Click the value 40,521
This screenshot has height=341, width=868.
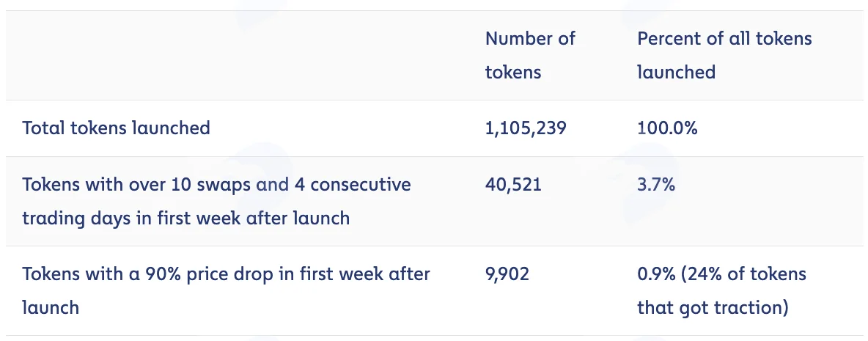pos(513,184)
